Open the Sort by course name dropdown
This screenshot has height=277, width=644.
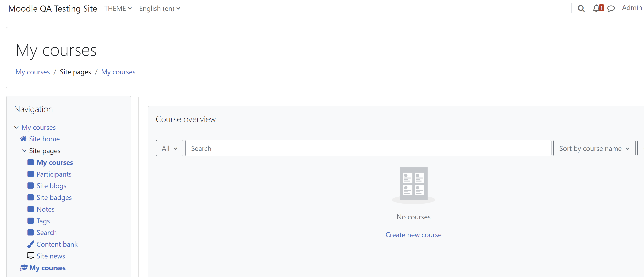594,148
